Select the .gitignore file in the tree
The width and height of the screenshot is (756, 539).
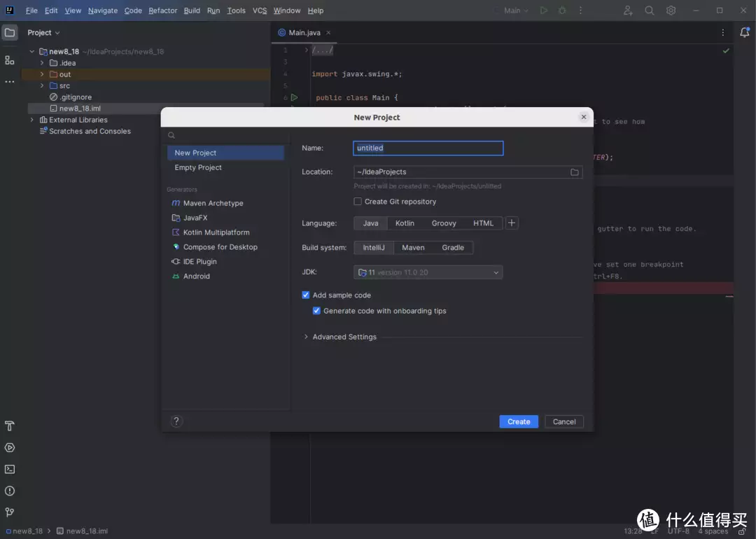pos(76,97)
